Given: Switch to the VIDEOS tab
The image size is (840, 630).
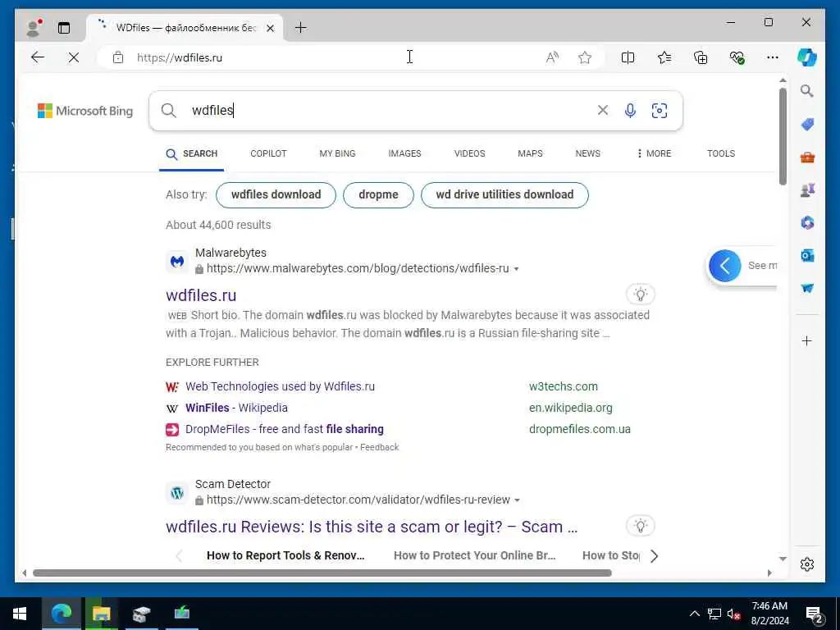Looking at the screenshot, I should tap(469, 153).
